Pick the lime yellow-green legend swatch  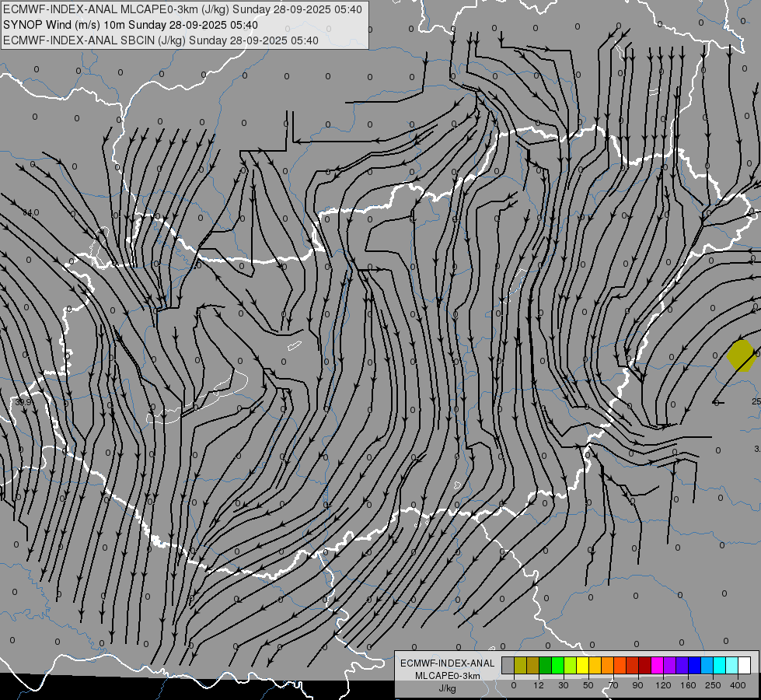click(571, 665)
